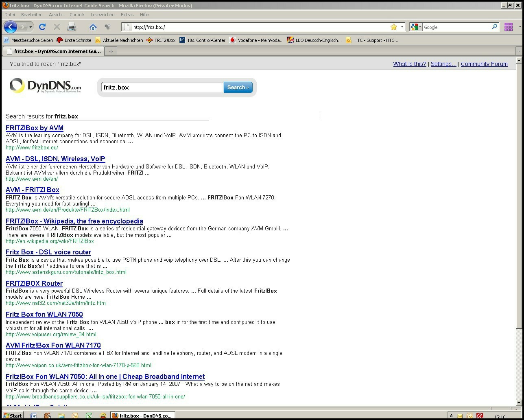The width and height of the screenshot is (524, 420).
Task: Click the green URL http://www.avm.de/en/
Action: pos(32,179)
